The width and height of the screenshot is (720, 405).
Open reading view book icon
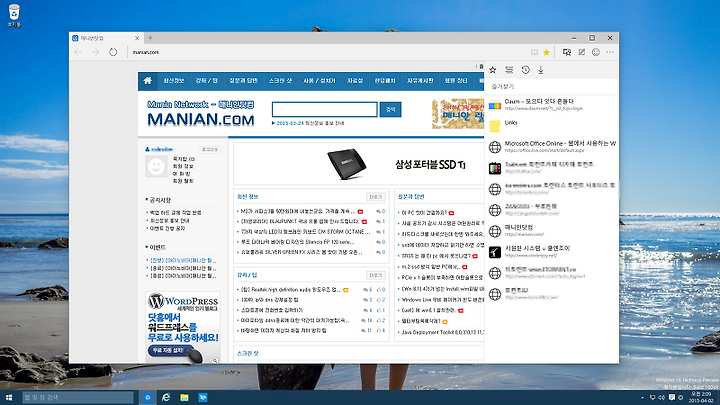tap(534, 52)
